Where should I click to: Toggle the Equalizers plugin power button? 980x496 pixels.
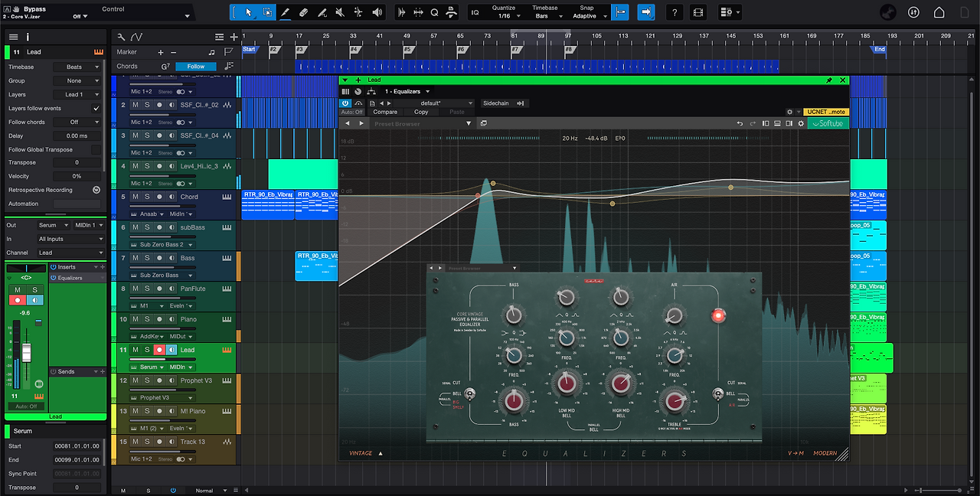345,103
